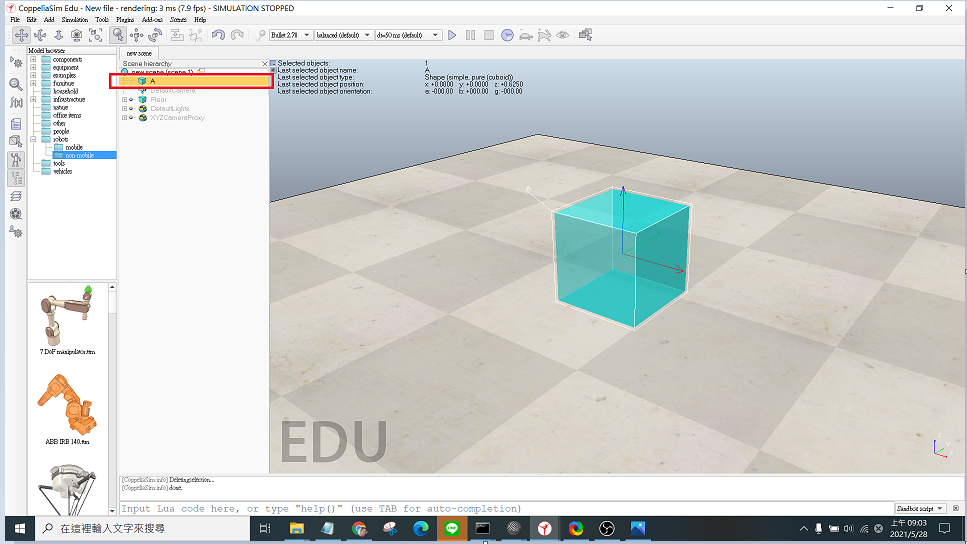Select the camera pan tool
Viewport: 967px width, 544px height.
21,35
